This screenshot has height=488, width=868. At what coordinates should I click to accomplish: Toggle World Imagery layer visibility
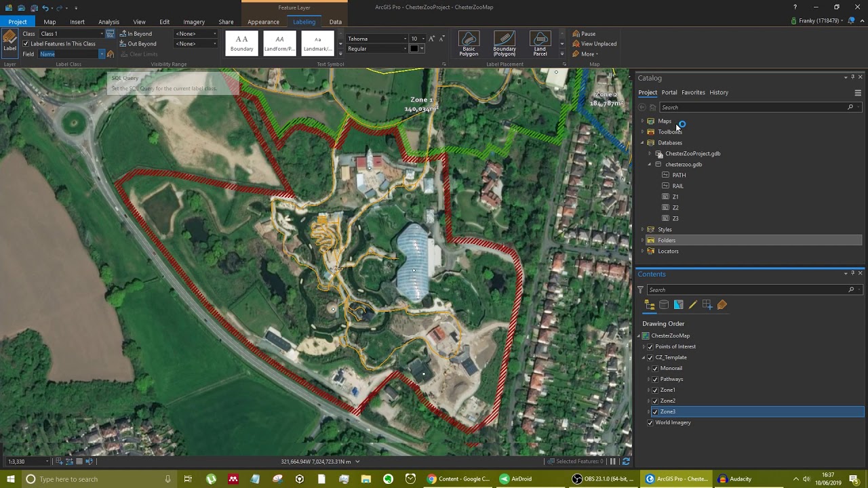(650, 423)
